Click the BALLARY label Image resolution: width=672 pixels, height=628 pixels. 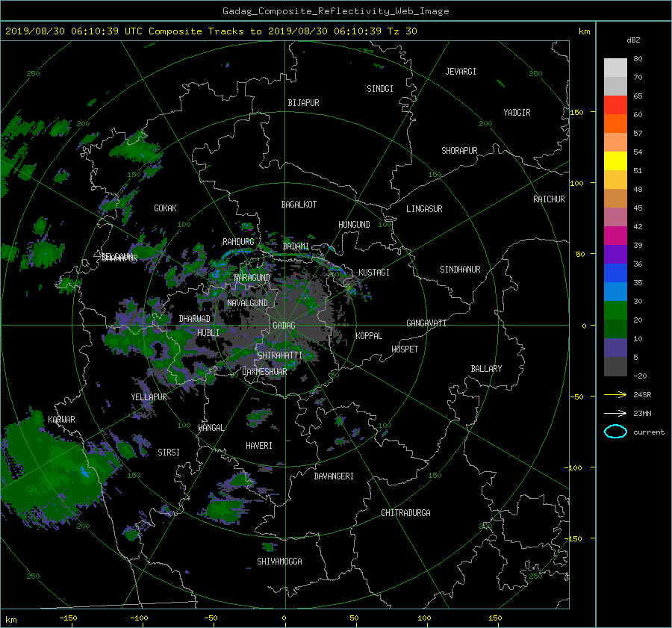coord(486,369)
